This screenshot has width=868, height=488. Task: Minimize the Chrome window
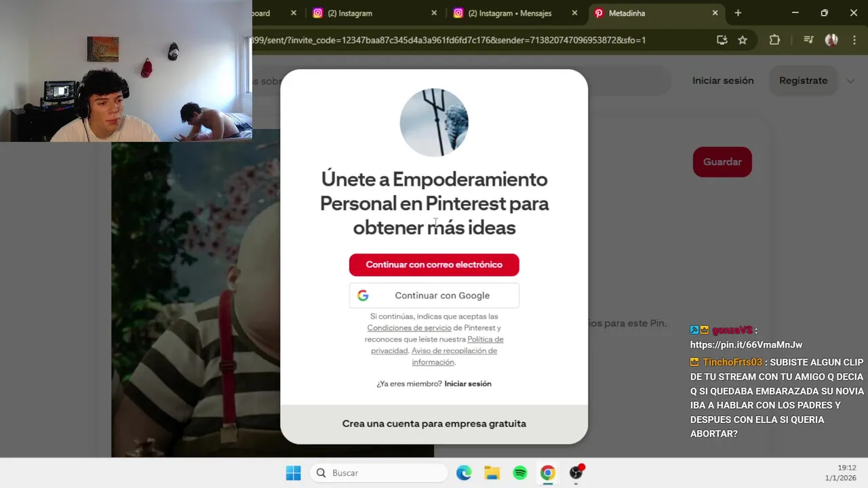795,13
